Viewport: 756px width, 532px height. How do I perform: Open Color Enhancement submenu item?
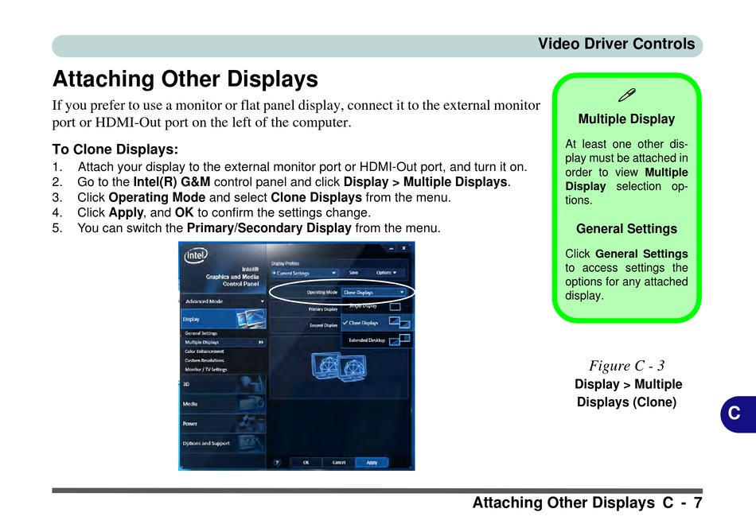[205, 351]
